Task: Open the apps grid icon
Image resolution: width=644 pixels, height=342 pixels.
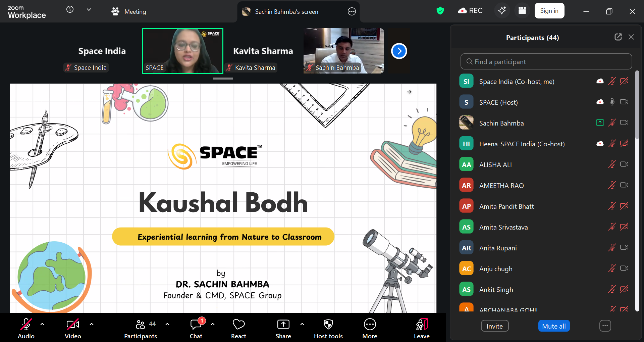Action: pyautogui.click(x=522, y=11)
